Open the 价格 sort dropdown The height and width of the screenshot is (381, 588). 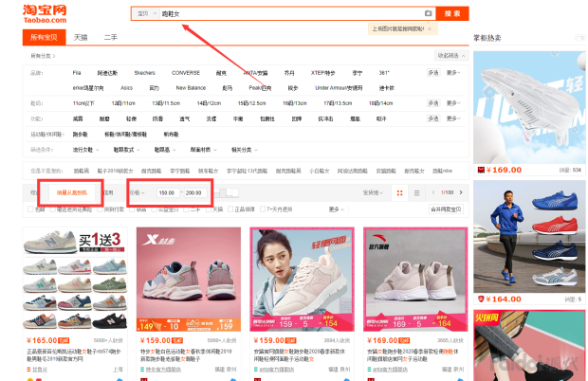pos(138,192)
